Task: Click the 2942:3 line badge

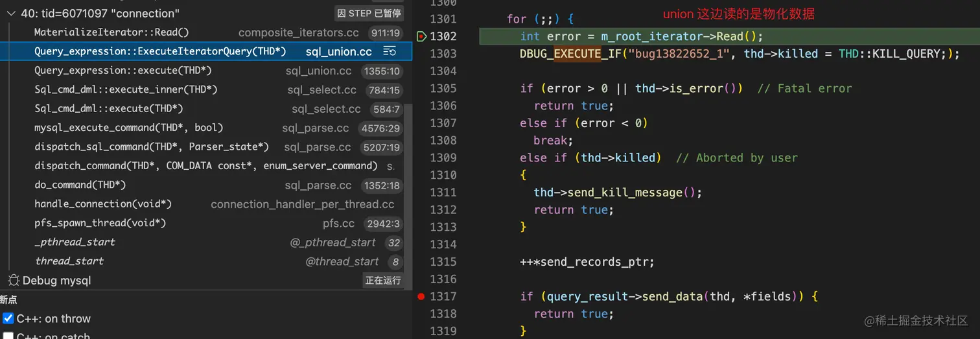Action: point(384,224)
